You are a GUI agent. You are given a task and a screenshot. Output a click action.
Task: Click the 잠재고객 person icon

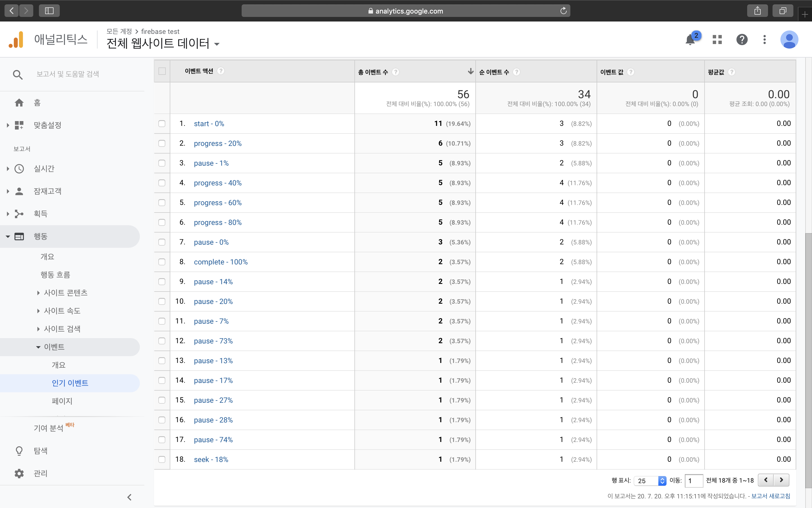pyautogui.click(x=19, y=191)
